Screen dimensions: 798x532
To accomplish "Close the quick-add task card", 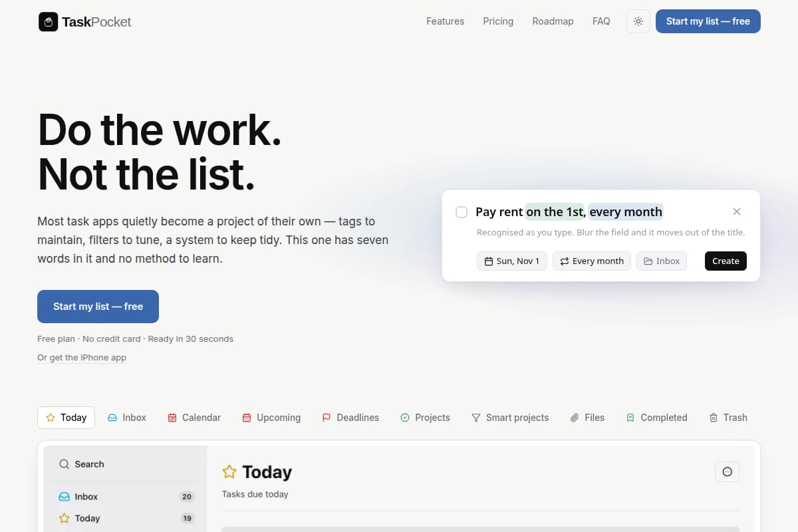I will click(x=737, y=211).
